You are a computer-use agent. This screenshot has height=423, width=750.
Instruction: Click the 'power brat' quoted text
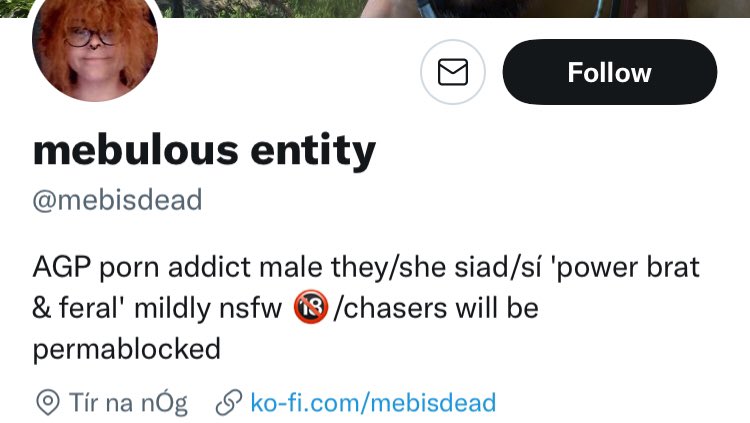[x=628, y=267]
